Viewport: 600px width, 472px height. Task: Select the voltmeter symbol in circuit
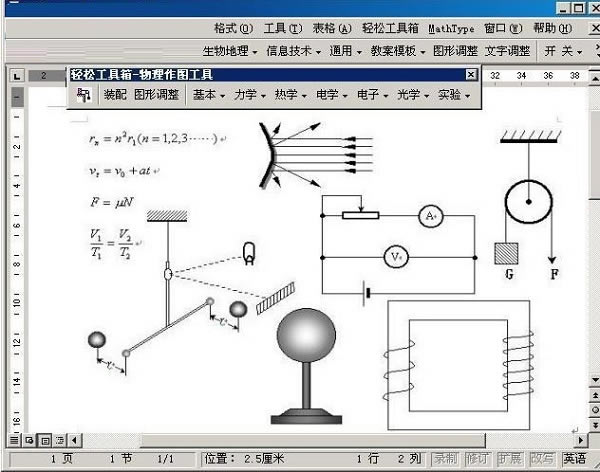pyautogui.click(x=396, y=257)
